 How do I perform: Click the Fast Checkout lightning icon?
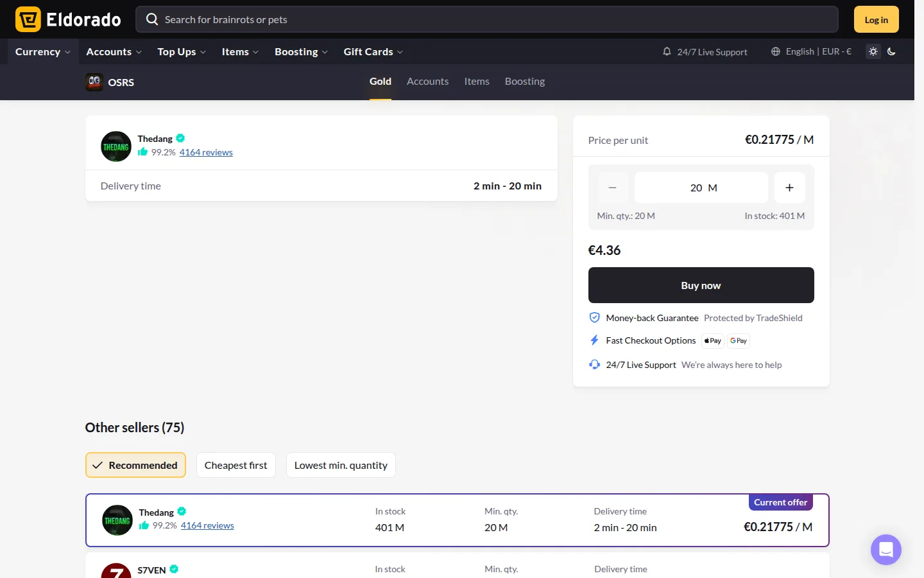[595, 340]
